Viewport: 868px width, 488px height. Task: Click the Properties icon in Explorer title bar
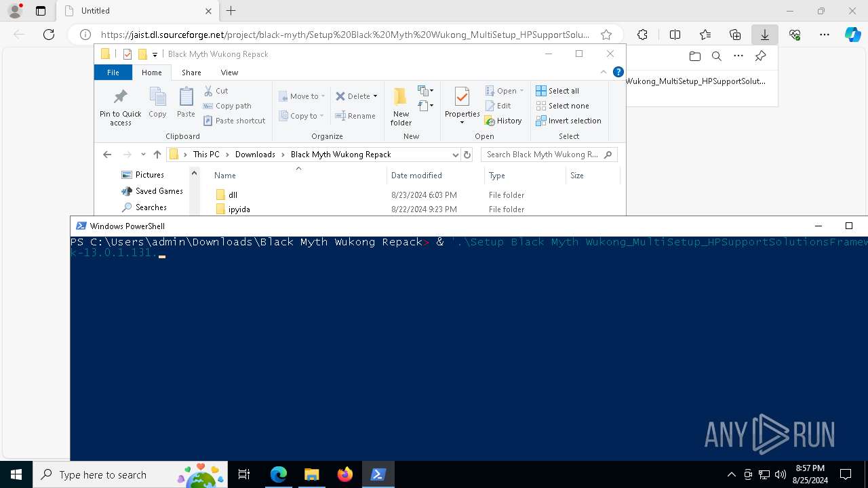pyautogui.click(x=127, y=54)
